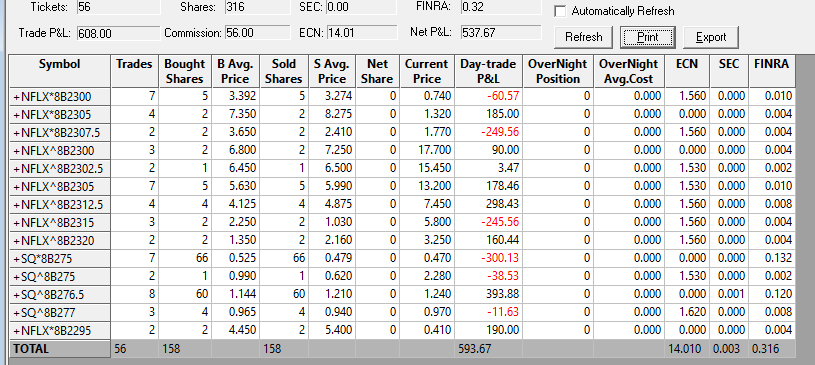Select the +SQ^8B277 symbol row

pos(60,312)
